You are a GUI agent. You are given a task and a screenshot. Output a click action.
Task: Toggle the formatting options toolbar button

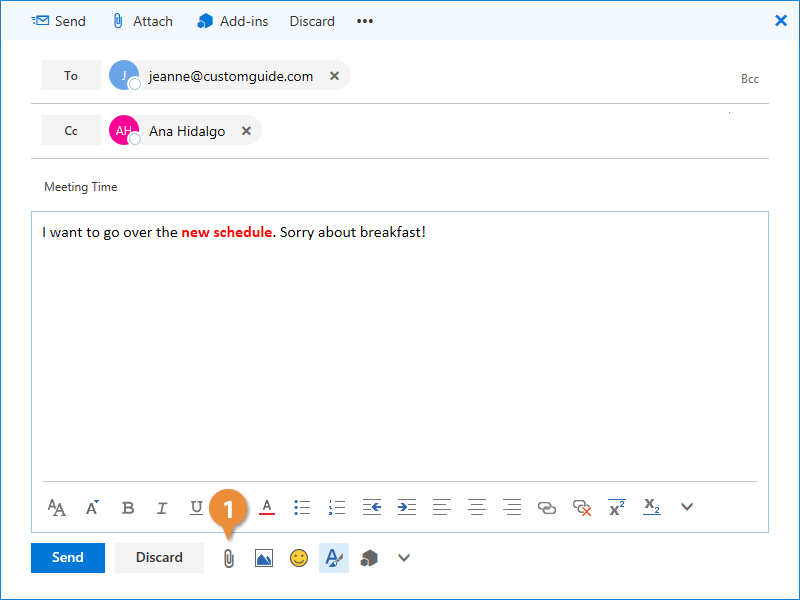click(334, 558)
